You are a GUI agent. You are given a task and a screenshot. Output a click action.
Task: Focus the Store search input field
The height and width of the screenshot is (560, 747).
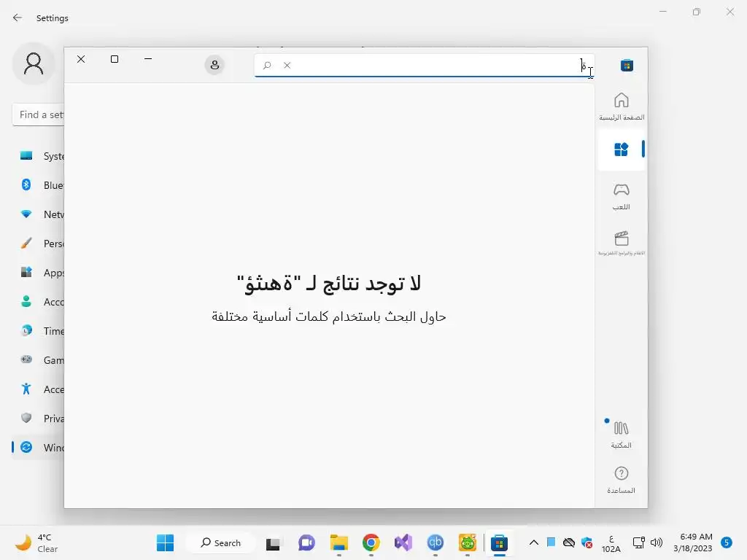[424, 65]
